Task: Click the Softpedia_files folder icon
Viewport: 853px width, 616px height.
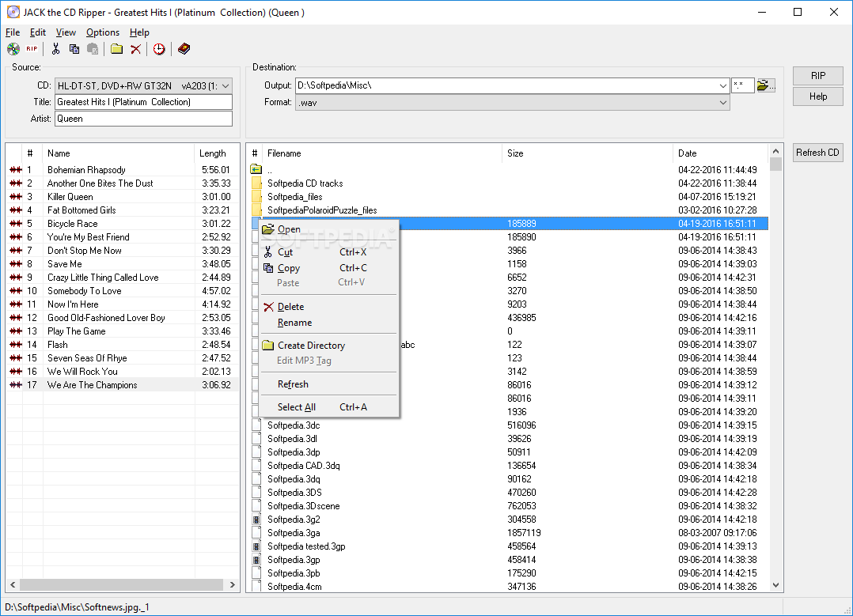Action: [x=256, y=197]
